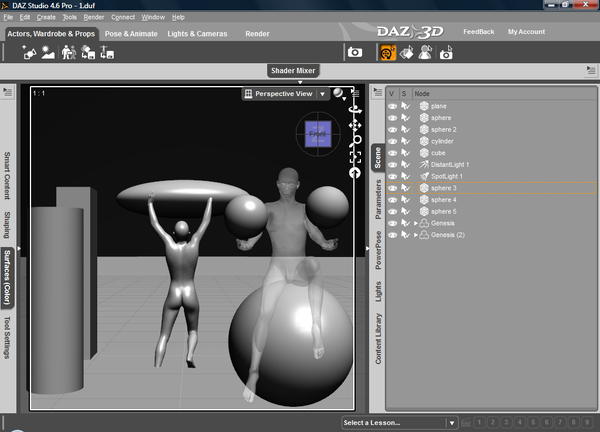Switch to the Pose & Animate tab

tap(131, 34)
